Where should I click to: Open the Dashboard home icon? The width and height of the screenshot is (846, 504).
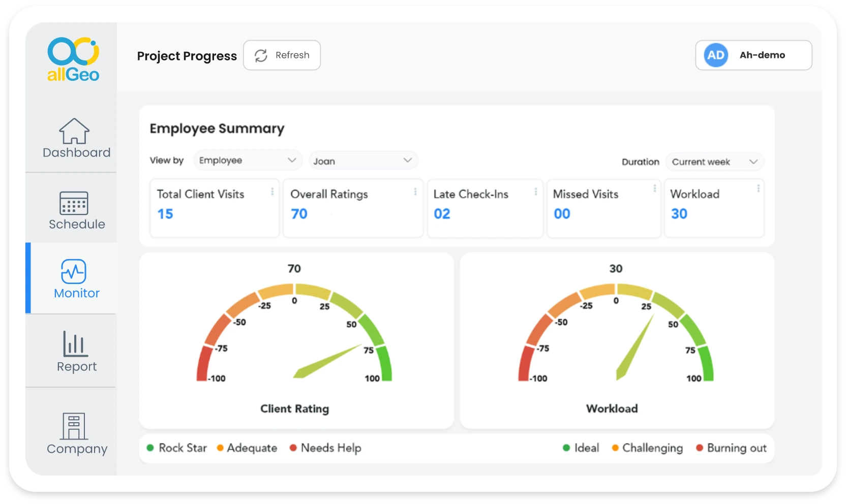point(74,131)
